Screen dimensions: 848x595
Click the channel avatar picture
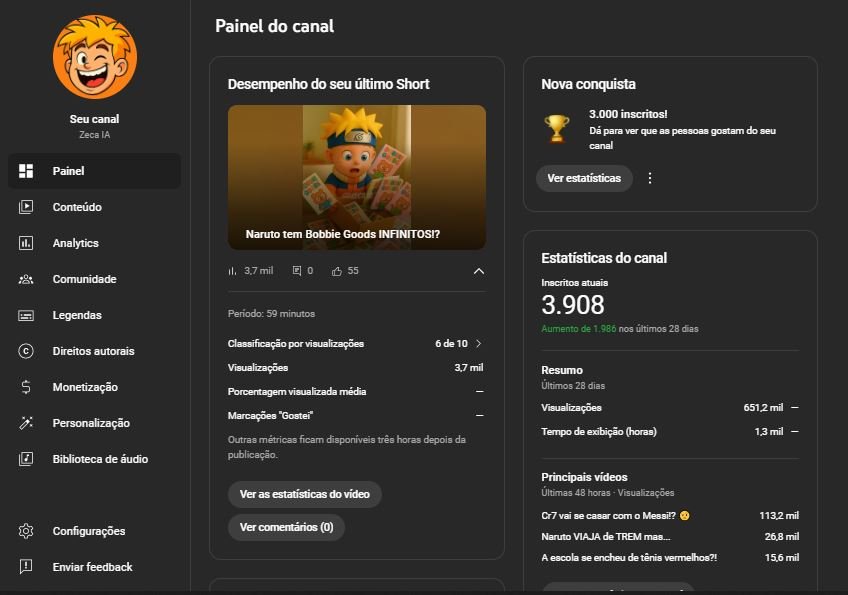(95, 57)
